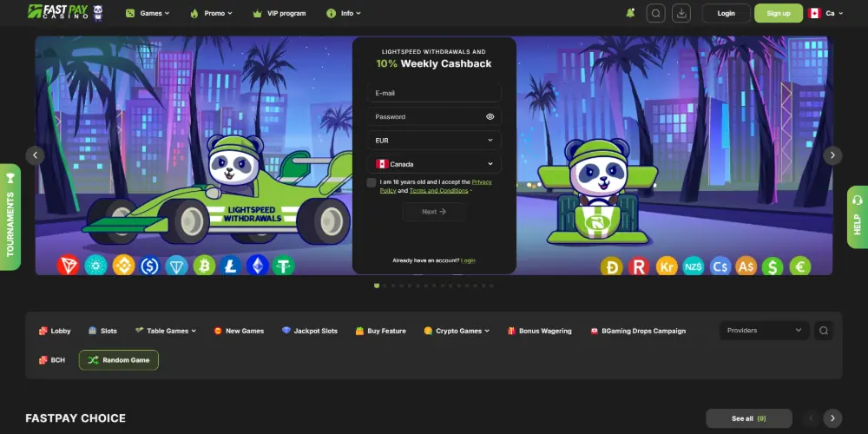Click See all for FastPay Choice
This screenshot has width=868, height=434.
(x=749, y=418)
